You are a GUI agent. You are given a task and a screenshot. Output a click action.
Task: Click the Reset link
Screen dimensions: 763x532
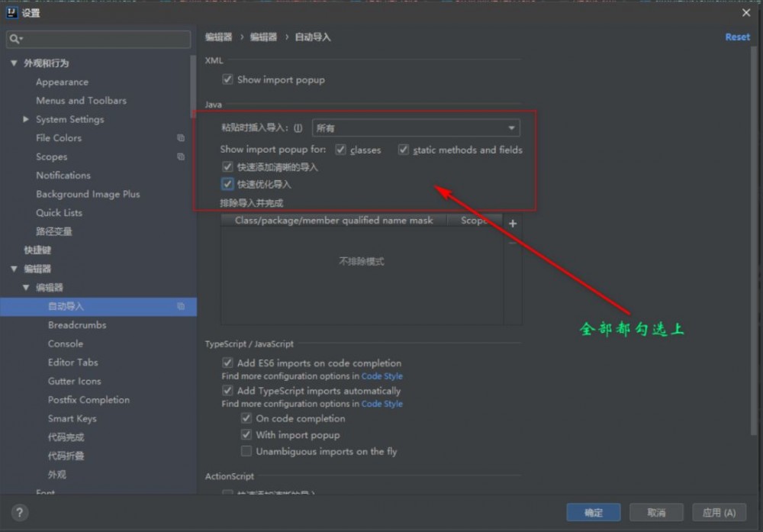[x=737, y=36]
